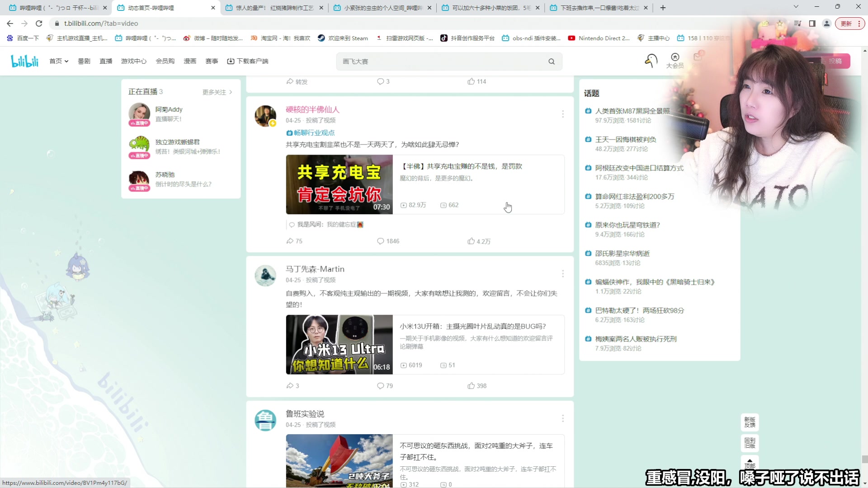This screenshot has height=488, width=868.
Task: Open 畅聊行业观点 topic tag link
Action: 311,133
